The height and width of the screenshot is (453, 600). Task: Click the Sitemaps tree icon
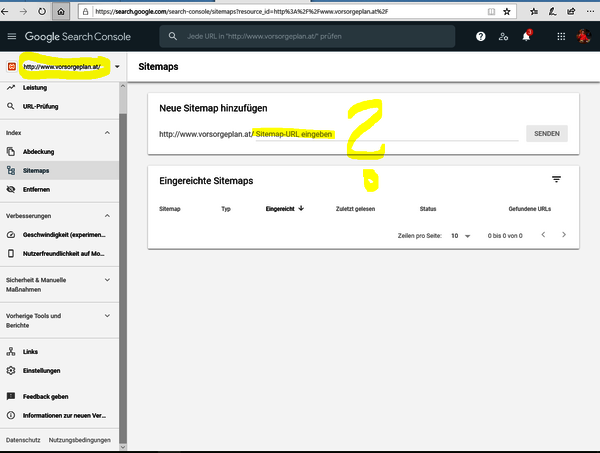coord(11,171)
